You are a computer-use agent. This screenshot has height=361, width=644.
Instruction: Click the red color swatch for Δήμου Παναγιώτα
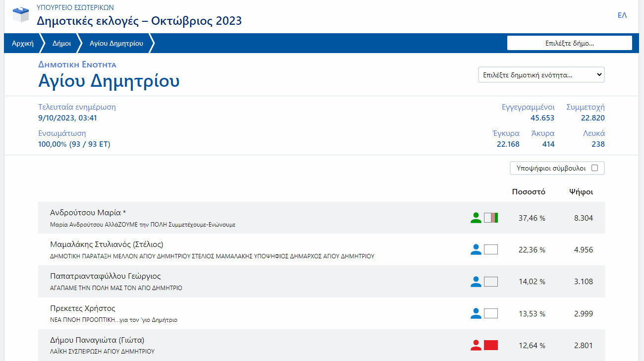click(x=490, y=345)
